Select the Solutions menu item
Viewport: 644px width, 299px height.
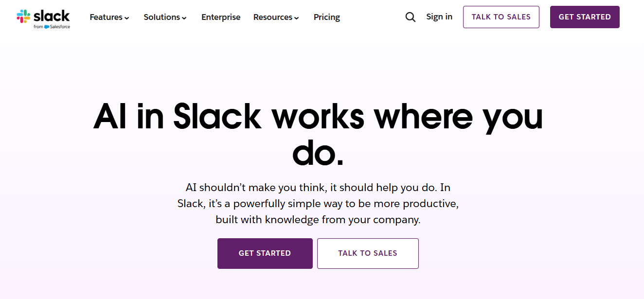[x=161, y=17]
